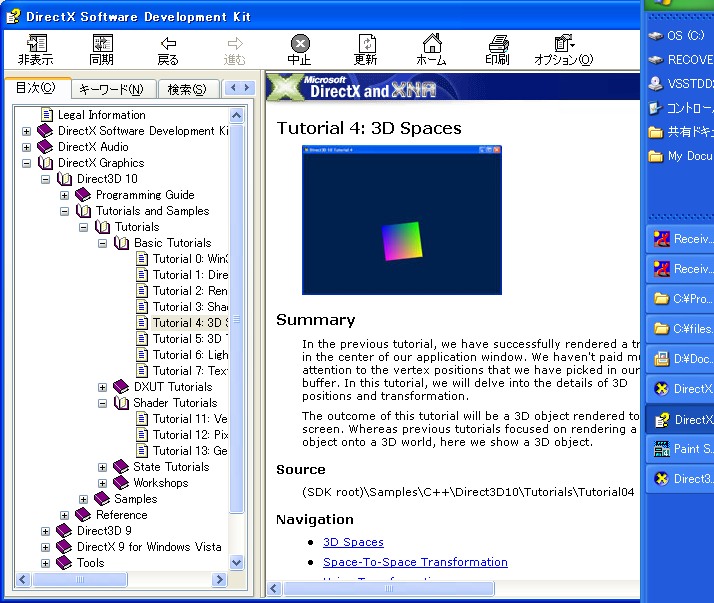The image size is (714, 603).
Task: Expand the DirectX Audio tree node
Action: pyautogui.click(x=27, y=147)
